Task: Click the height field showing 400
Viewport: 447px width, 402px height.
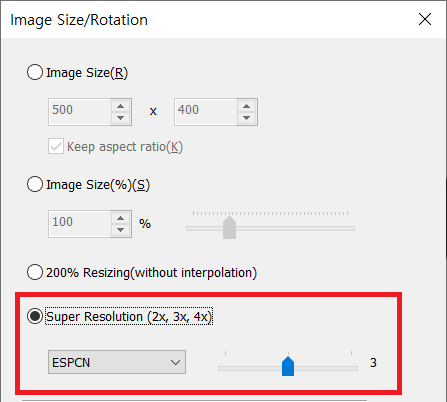Action: point(206,112)
